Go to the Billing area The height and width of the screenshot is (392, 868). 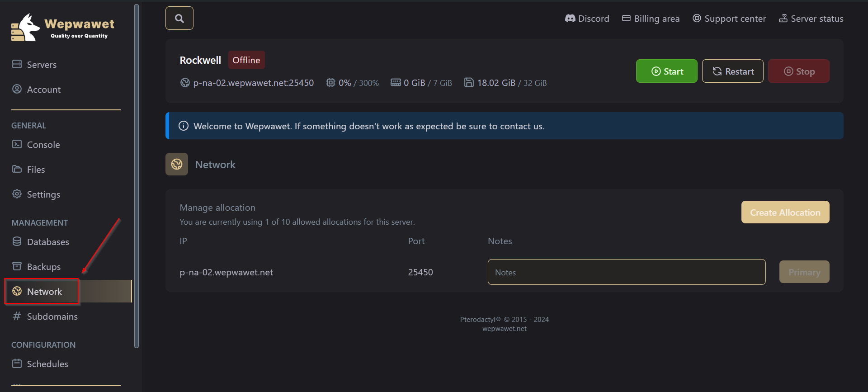pyautogui.click(x=651, y=19)
